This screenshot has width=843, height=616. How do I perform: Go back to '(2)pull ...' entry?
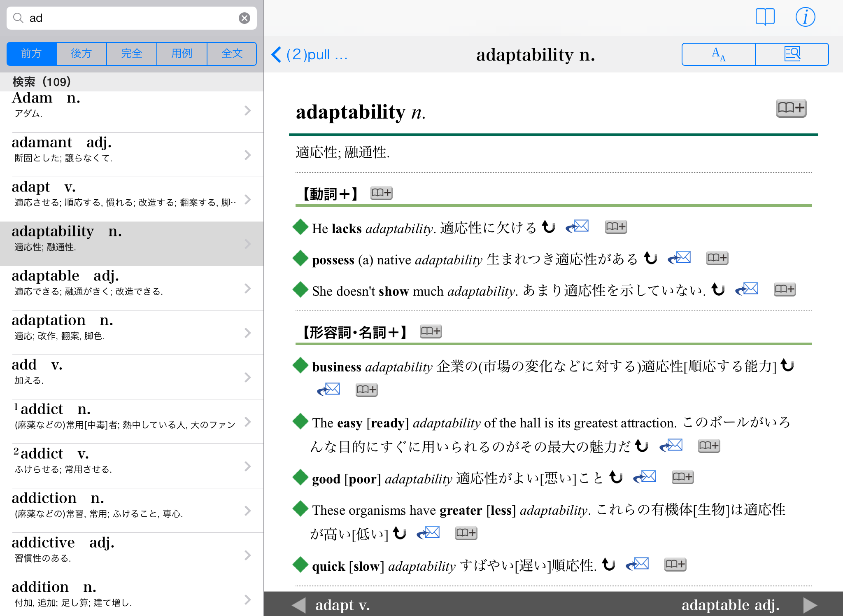[x=310, y=54]
